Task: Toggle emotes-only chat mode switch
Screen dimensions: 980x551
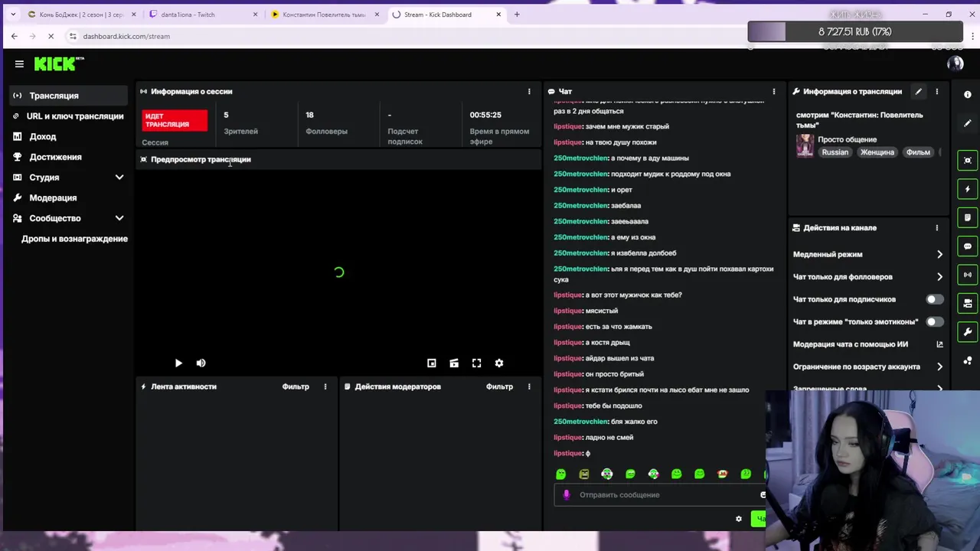Action: coord(935,322)
